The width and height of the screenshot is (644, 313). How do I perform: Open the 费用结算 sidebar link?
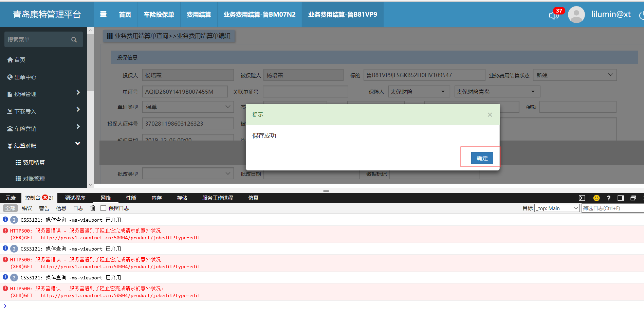pos(34,162)
